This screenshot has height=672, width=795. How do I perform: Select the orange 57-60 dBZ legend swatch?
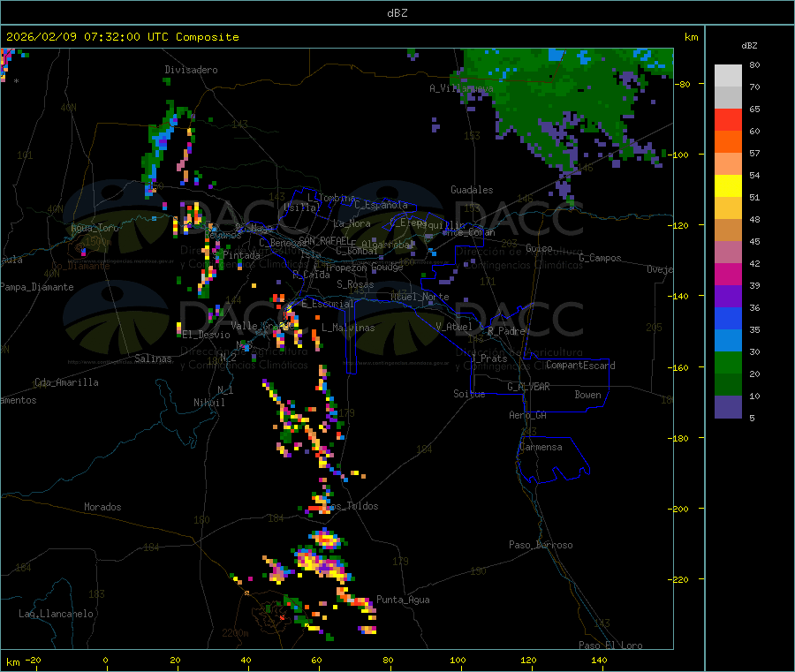pyautogui.click(x=728, y=142)
